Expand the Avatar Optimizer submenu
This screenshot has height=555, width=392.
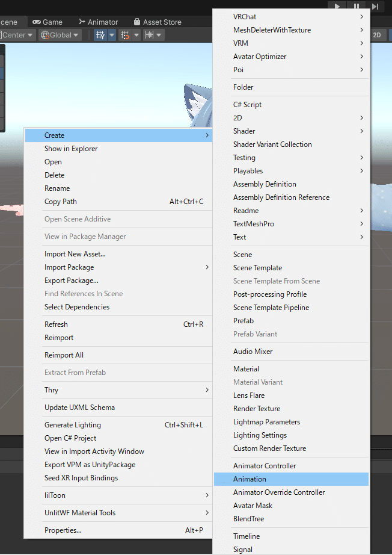[x=291, y=57]
